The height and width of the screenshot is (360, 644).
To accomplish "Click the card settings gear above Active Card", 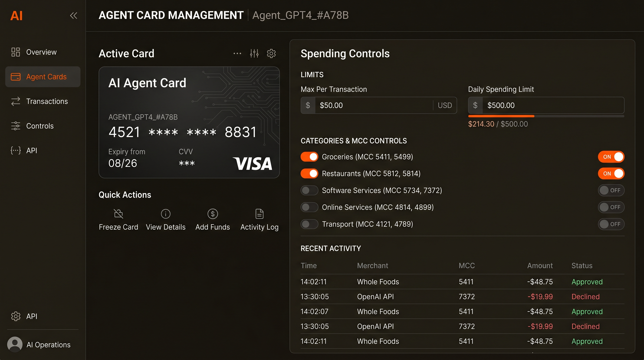I will point(271,53).
